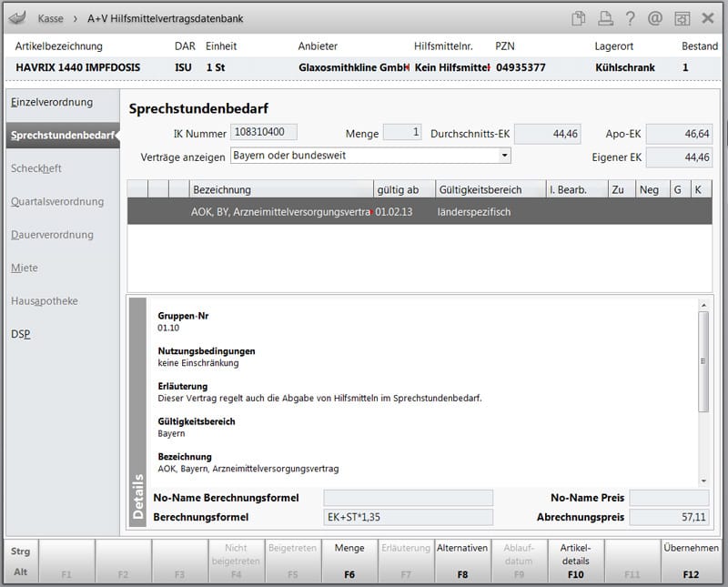Click the details panel scrollbar thumb
Viewport: 728px width, 587px height.
pos(703,361)
